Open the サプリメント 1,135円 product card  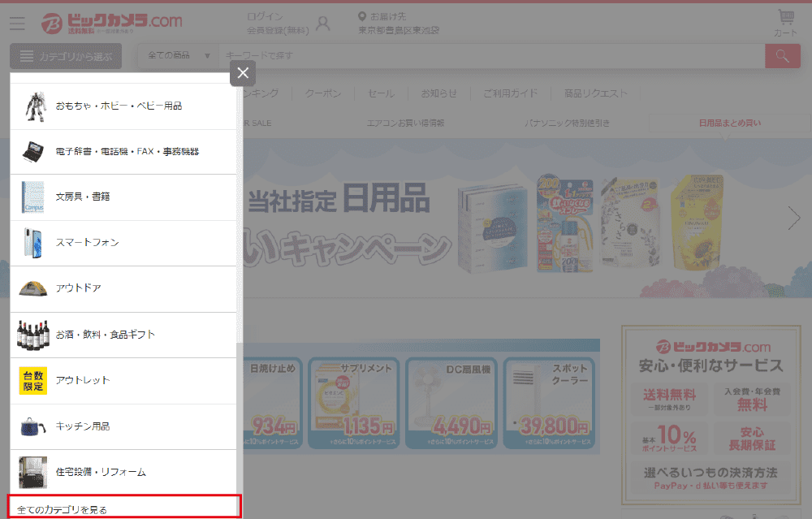coord(354,404)
